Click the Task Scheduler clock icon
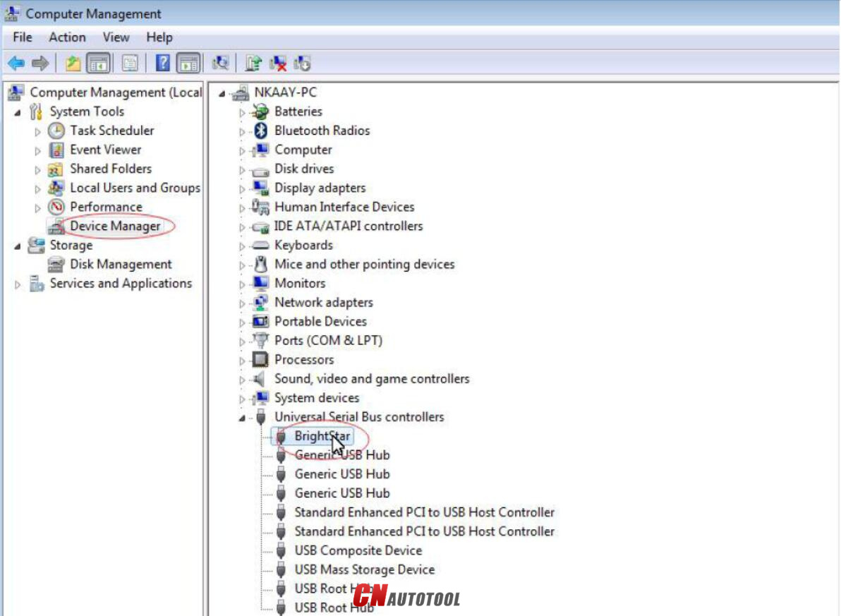 [56, 131]
